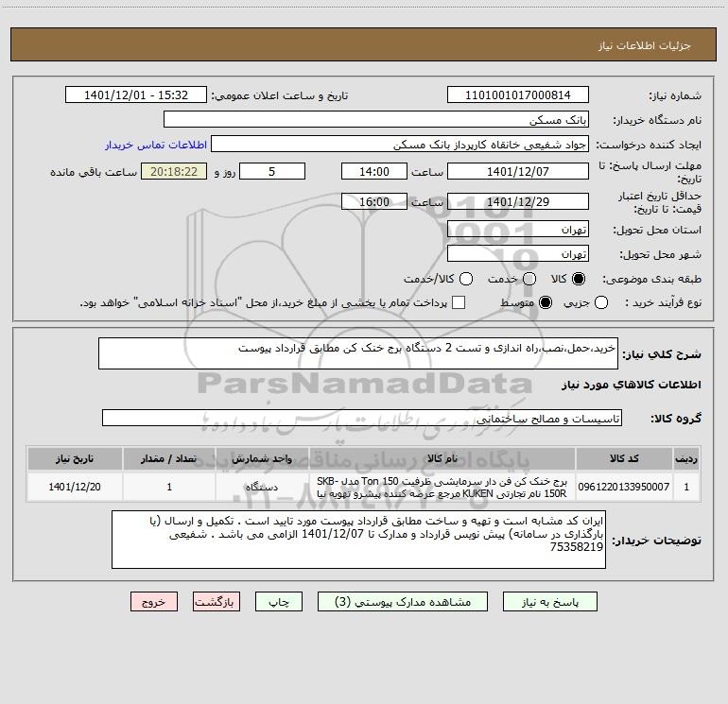Click the delivery city field تهران
The image size is (728, 704).
click(518, 254)
